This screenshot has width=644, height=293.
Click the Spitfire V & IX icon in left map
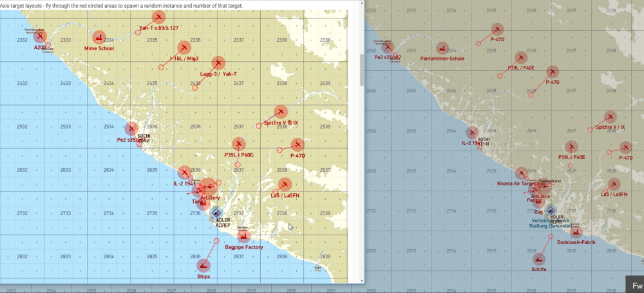[x=281, y=111]
